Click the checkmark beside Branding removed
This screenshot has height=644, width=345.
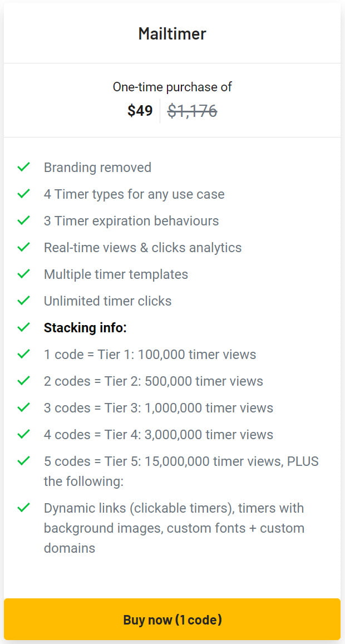[x=23, y=167]
